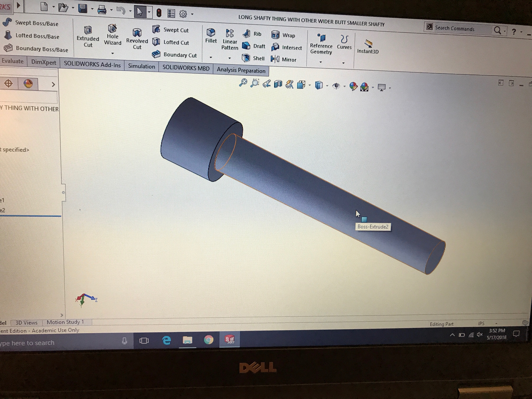Open the Edit Appearance color ball

click(x=353, y=86)
